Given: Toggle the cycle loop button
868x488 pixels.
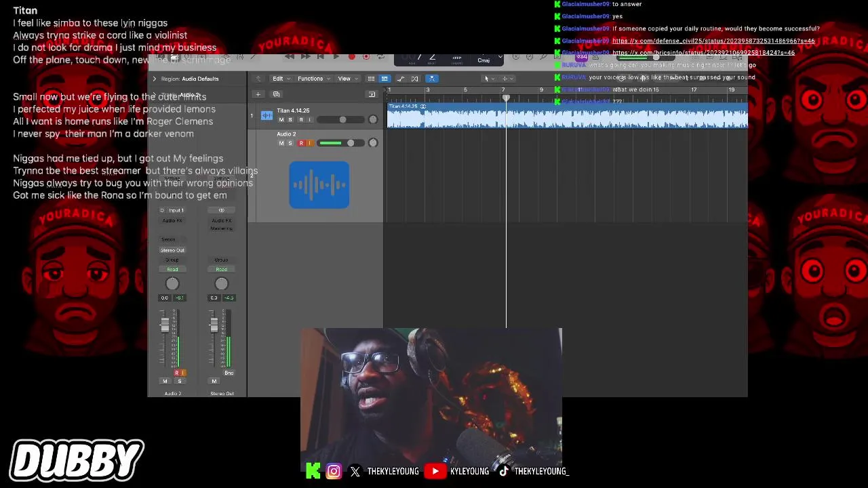Looking at the screenshot, I should [380, 57].
